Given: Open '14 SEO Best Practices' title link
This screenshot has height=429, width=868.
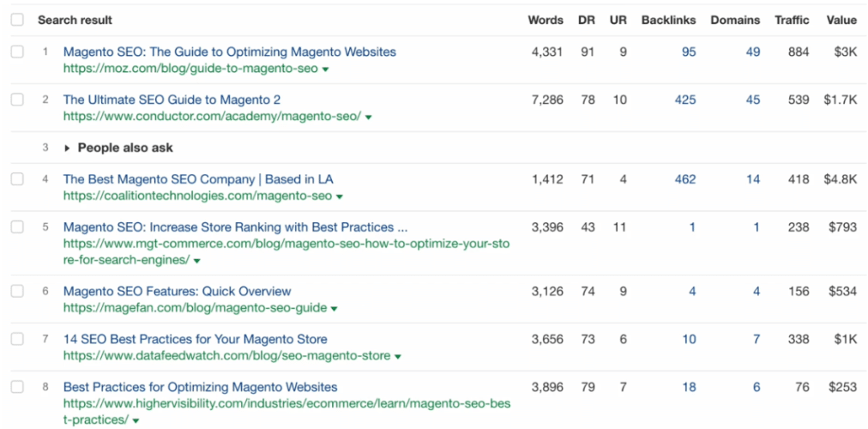Looking at the screenshot, I should coord(195,339).
